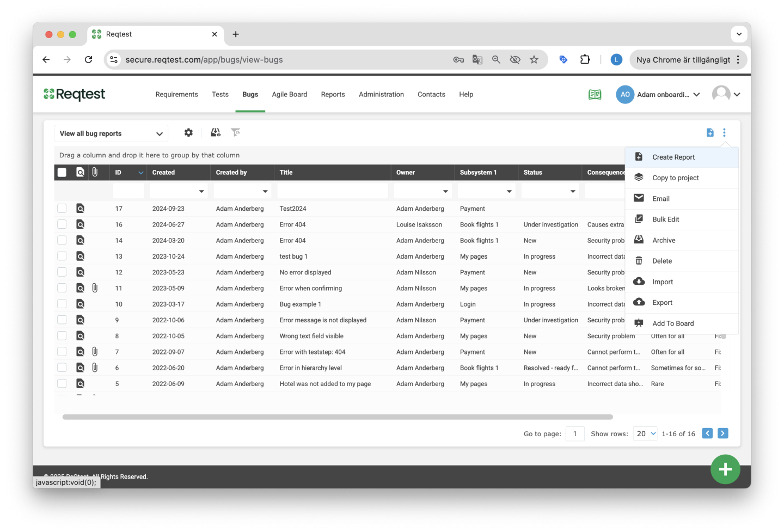Preview bug 17 with its magnifier icon

[80, 209]
